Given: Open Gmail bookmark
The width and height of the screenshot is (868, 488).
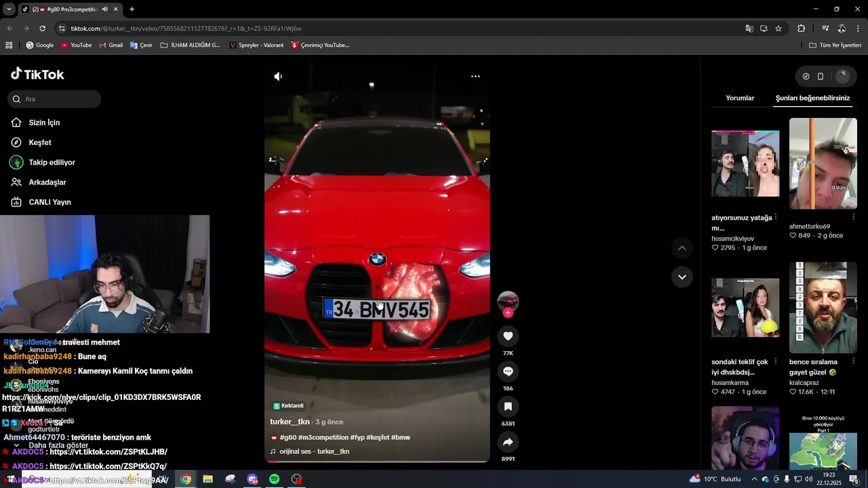Looking at the screenshot, I should pos(111,45).
